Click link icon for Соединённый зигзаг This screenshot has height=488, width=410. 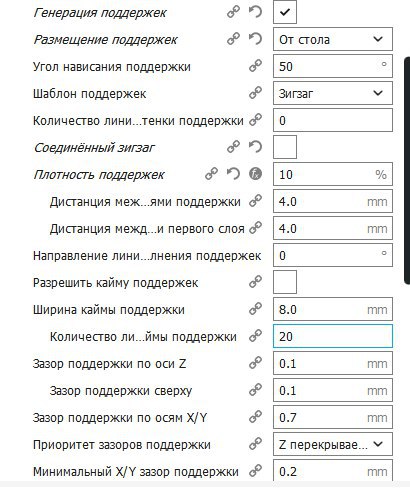[233, 147]
